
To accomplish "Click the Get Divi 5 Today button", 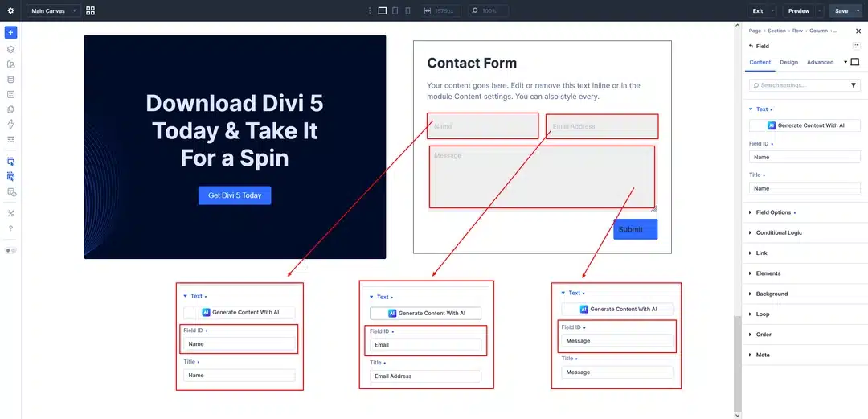I will click(x=235, y=195).
